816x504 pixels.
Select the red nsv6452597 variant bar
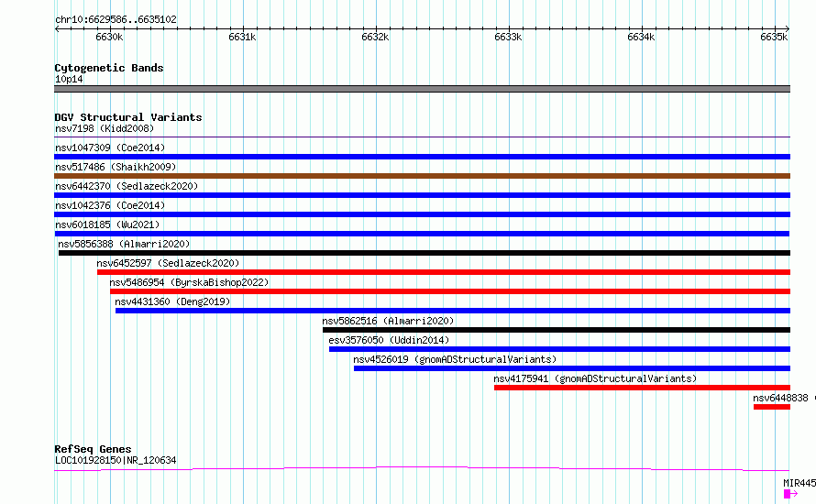tap(444, 272)
